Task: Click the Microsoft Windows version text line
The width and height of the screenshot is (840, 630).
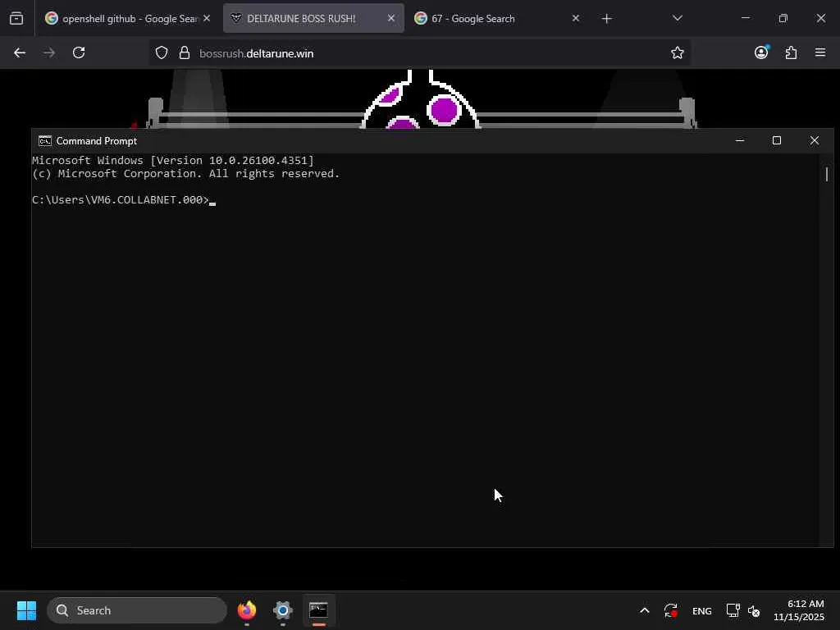Action: click(172, 160)
